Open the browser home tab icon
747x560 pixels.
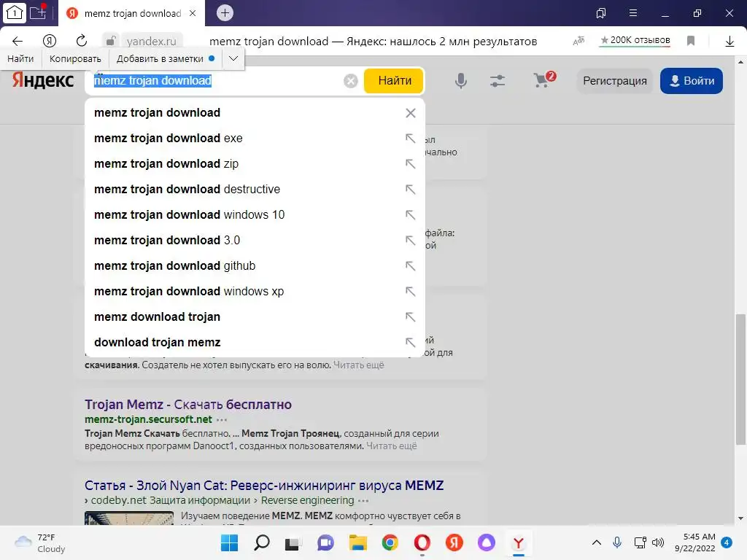click(x=14, y=13)
